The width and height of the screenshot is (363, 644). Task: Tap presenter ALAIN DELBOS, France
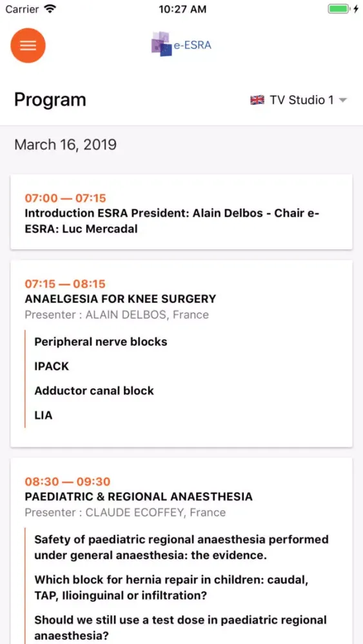coord(117,315)
